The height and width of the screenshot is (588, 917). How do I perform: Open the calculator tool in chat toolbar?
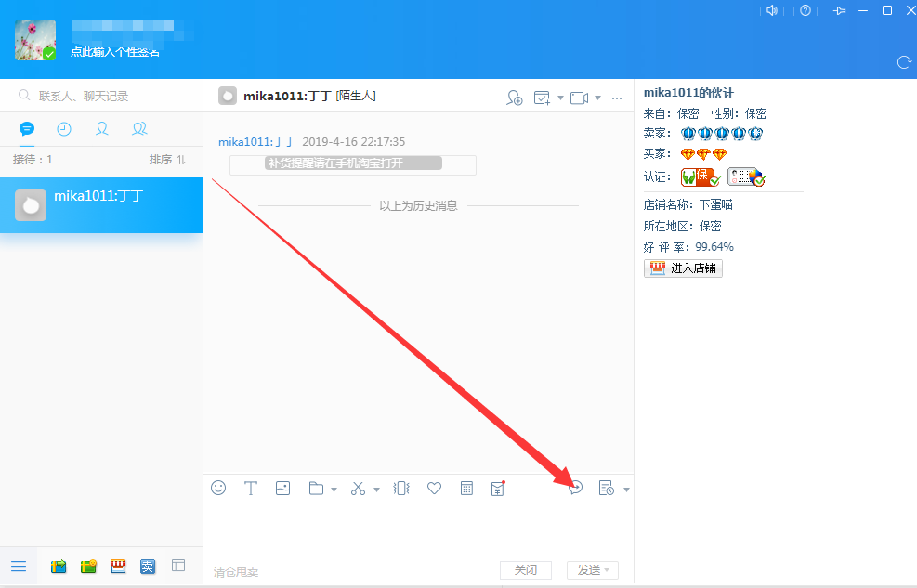point(465,488)
